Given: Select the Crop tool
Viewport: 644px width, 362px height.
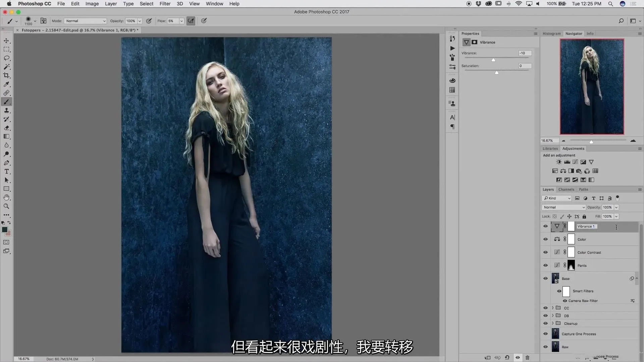Looking at the screenshot, I should tap(6, 76).
